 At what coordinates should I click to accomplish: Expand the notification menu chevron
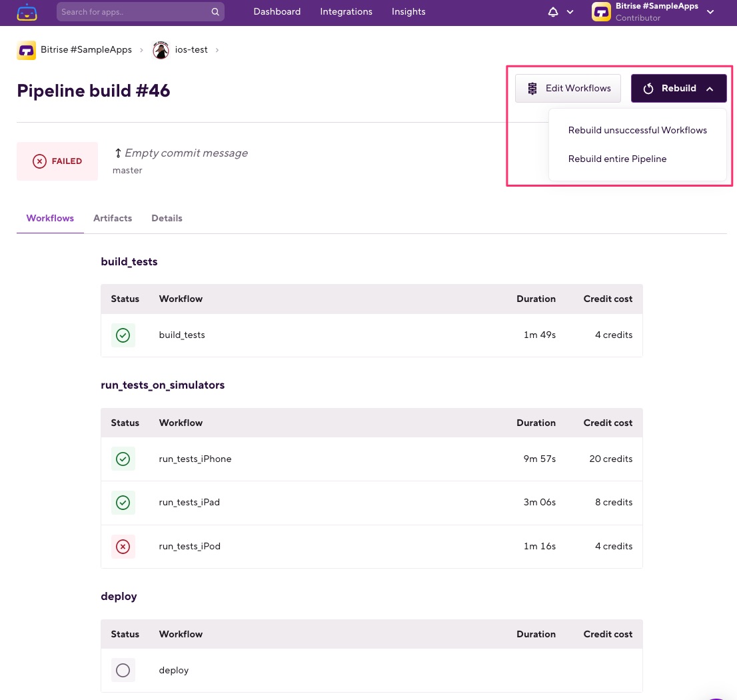point(570,12)
